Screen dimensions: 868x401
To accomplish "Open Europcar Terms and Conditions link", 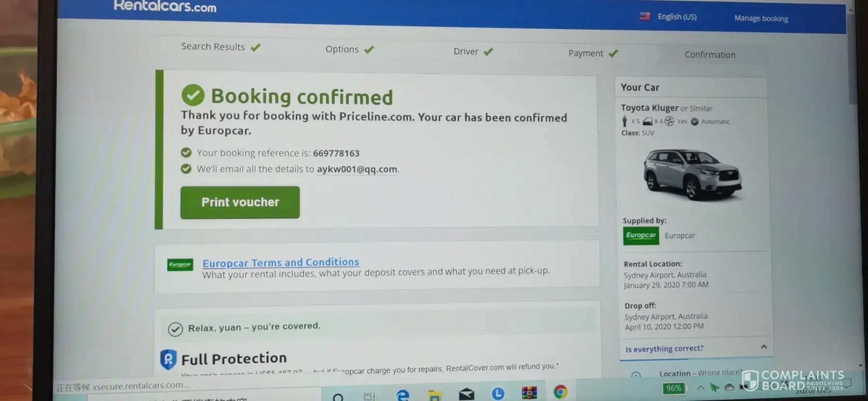I will click(281, 263).
